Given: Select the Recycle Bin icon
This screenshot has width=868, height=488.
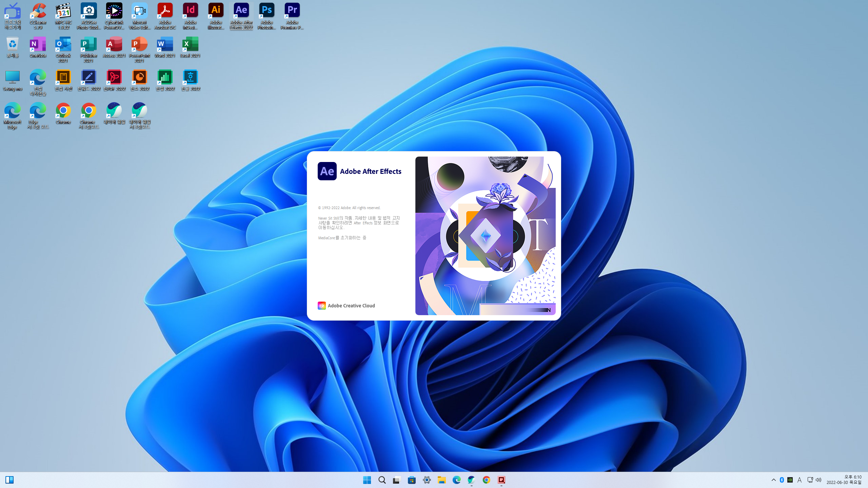Looking at the screenshot, I should point(12,47).
